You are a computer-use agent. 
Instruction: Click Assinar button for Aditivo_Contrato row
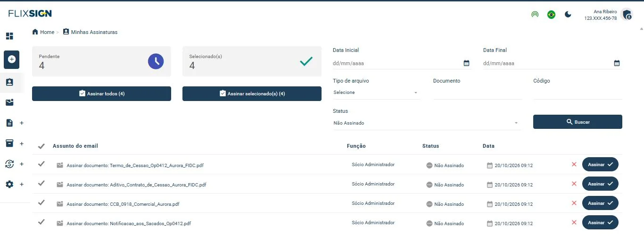pos(600,184)
